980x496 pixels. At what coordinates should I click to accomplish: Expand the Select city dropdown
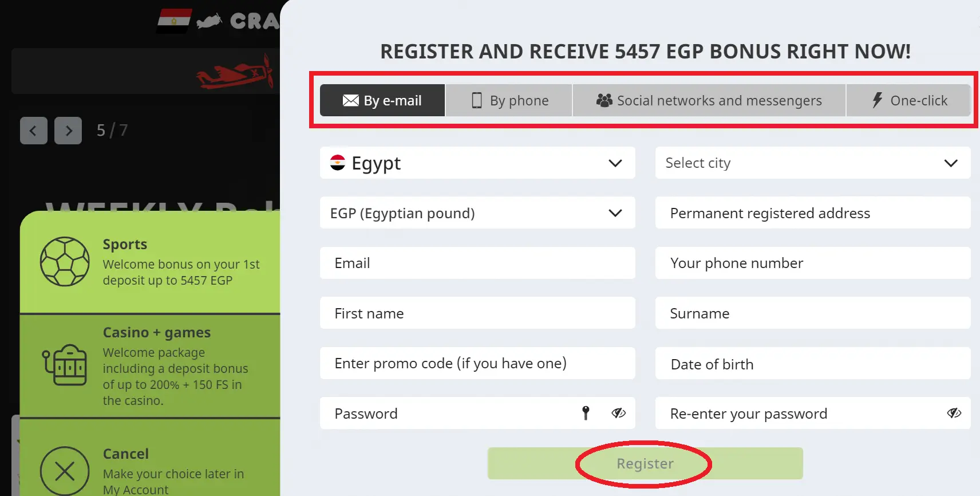pos(951,163)
